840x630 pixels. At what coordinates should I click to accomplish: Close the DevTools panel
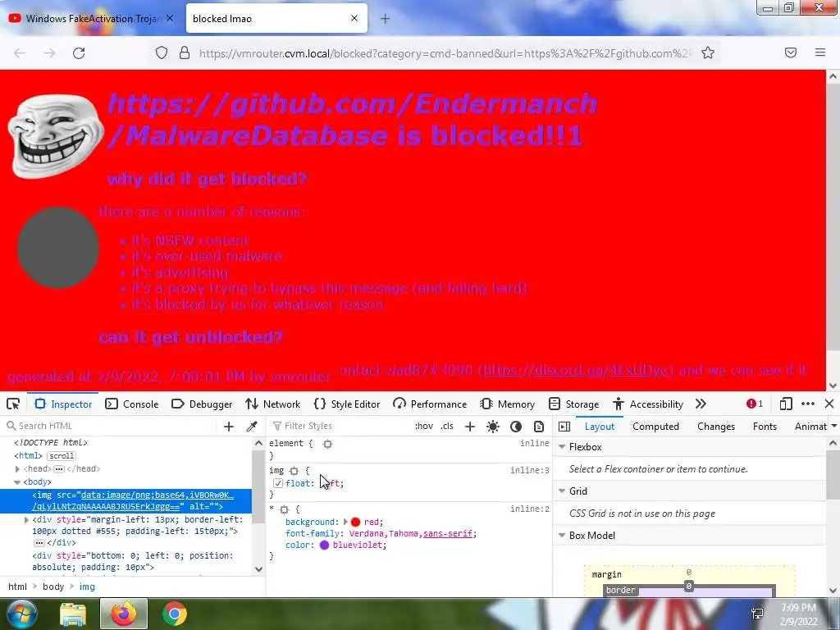pyautogui.click(x=829, y=404)
